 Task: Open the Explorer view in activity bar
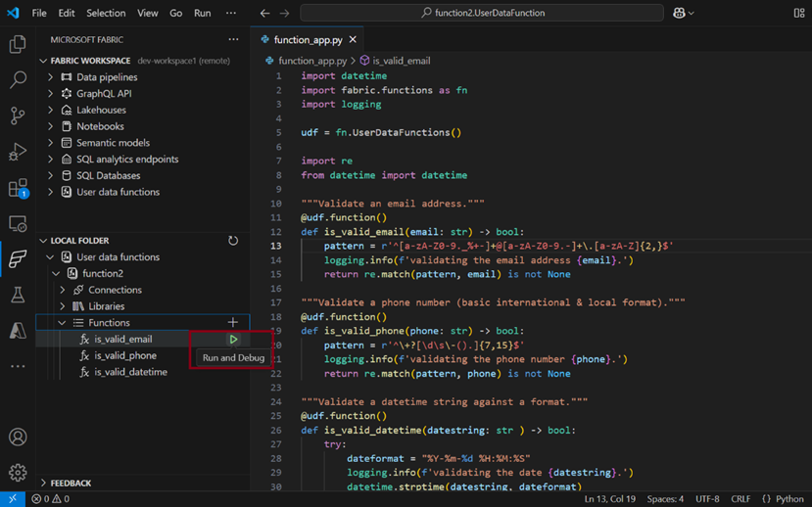coord(18,44)
